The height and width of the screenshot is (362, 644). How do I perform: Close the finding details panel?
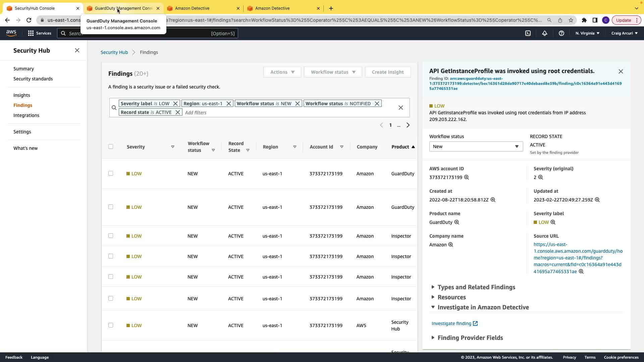point(621,71)
